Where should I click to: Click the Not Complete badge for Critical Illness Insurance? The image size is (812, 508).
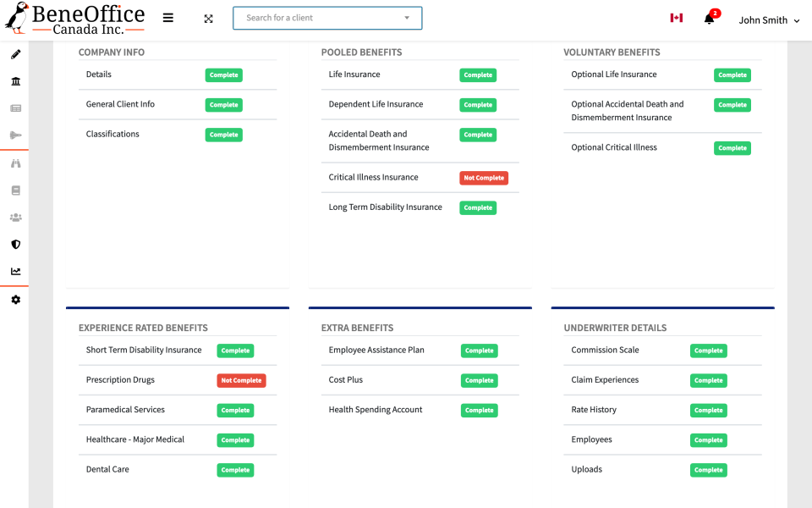point(483,178)
